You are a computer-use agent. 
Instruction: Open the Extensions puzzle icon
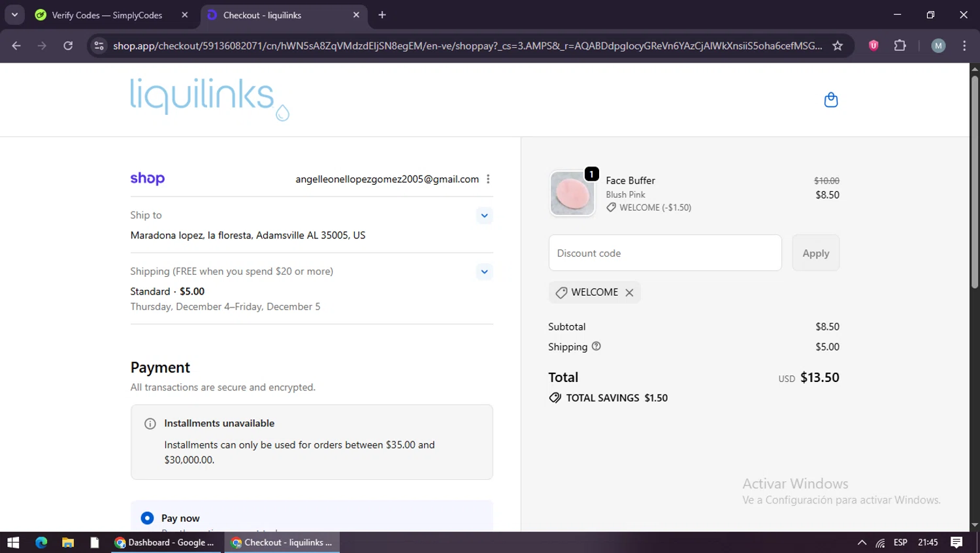tap(900, 46)
